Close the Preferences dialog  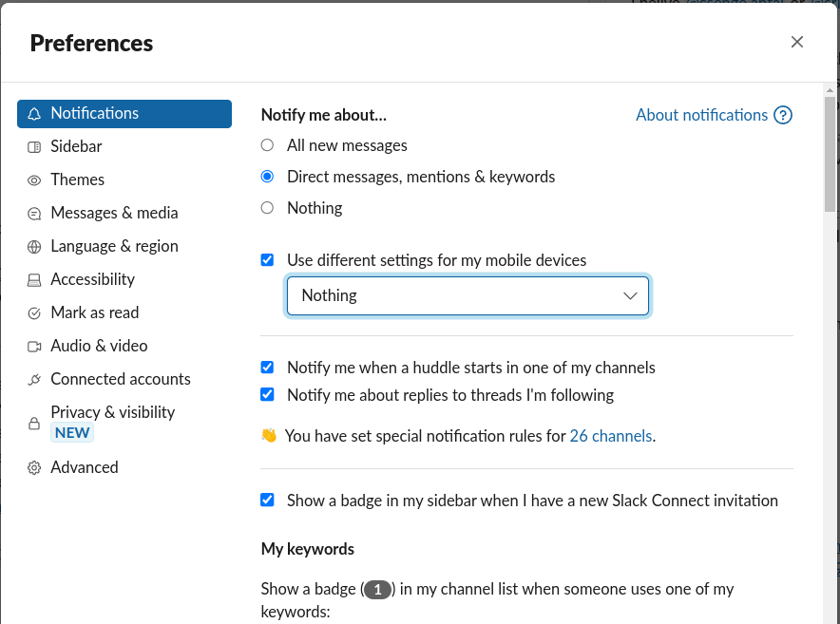coord(796,42)
